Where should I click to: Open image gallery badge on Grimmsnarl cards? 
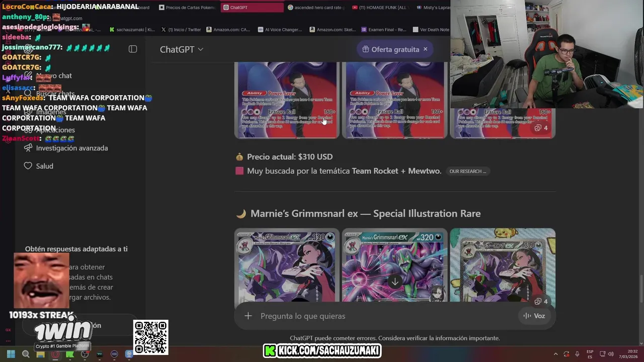click(541, 301)
